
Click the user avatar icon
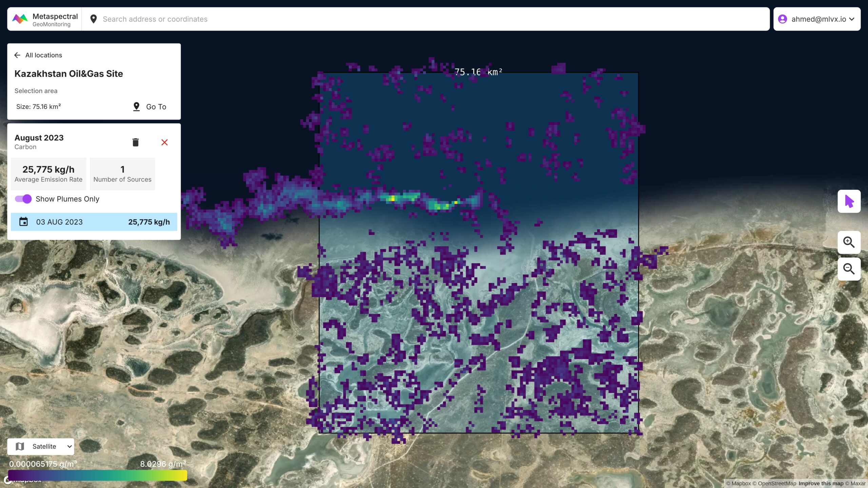coord(783,19)
